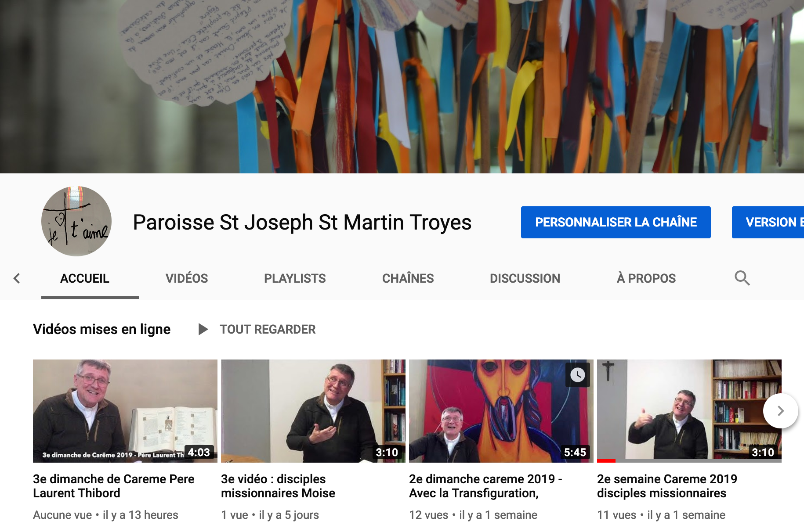Viewport: 804px width, 532px height.
Task: Open the 2e dimanche careme 2019 Transfiguration title
Action: click(x=485, y=486)
